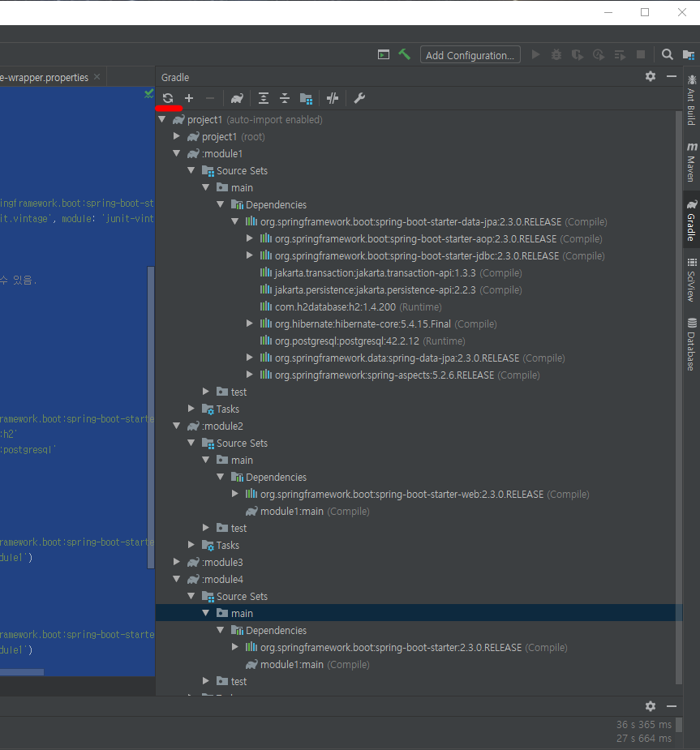Screen dimensions: 700x750
Task: Select the wrapper.properties editor tab
Action: 44,78
